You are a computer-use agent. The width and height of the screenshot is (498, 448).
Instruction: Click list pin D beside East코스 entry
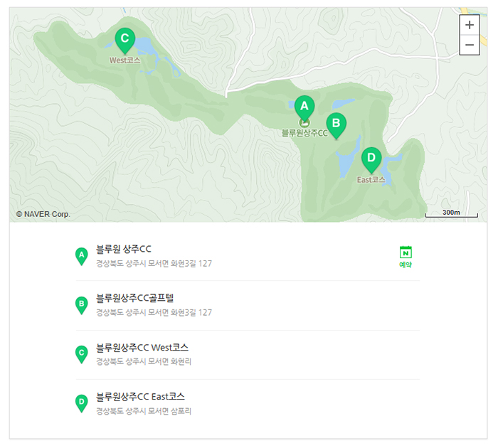[x=82, y=403]
